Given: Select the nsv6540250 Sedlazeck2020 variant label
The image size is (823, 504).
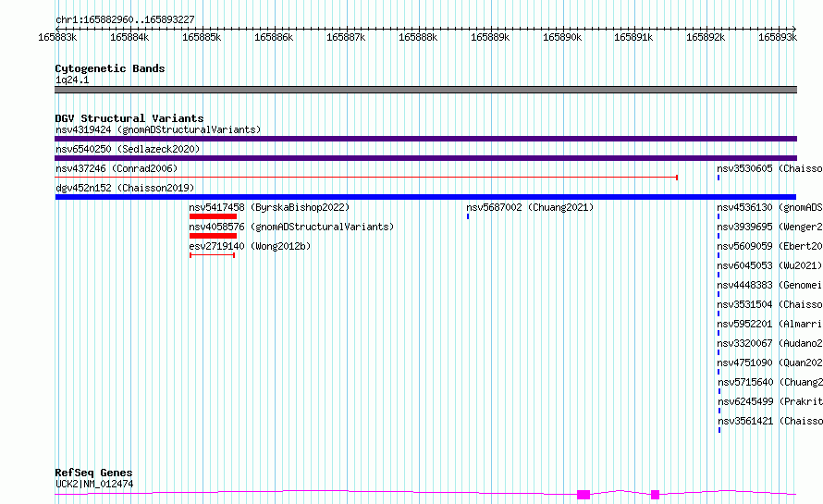Looking at the screenshot, I should tap(128, 149).
